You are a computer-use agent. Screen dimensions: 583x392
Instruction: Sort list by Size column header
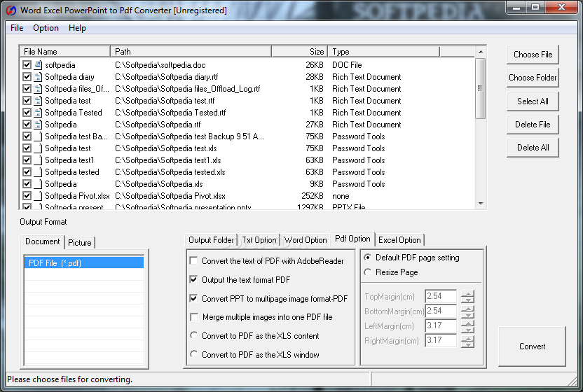point(299,52)
